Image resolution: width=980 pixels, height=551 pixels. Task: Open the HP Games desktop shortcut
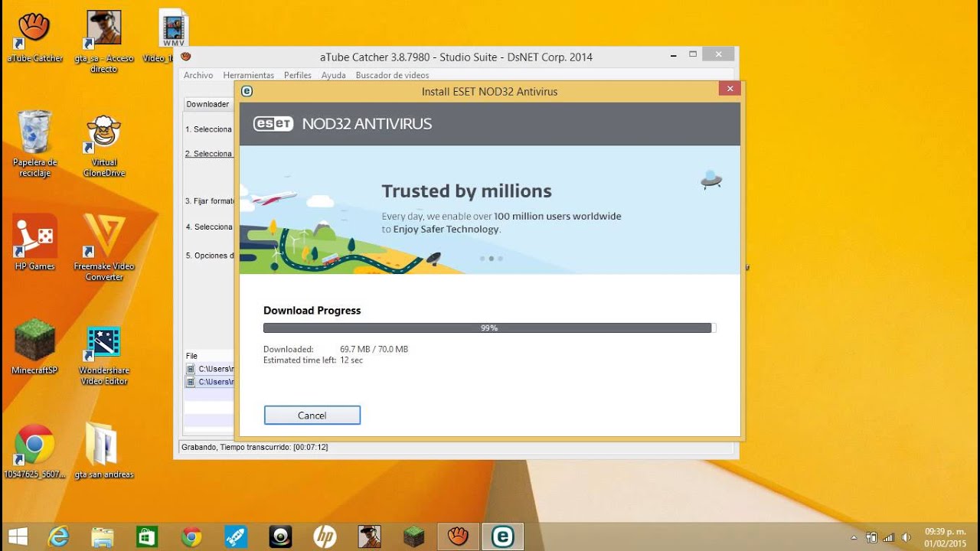[x=34, y=242]
